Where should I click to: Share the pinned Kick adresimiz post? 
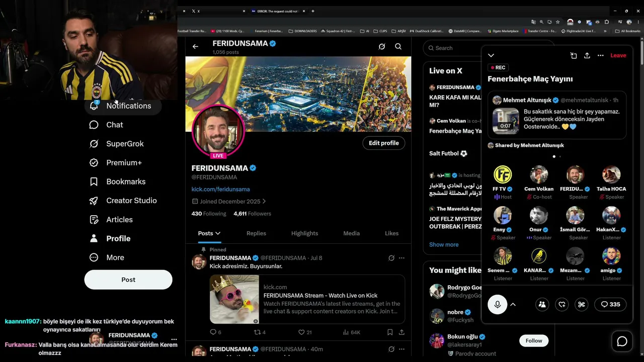[401, 332]
